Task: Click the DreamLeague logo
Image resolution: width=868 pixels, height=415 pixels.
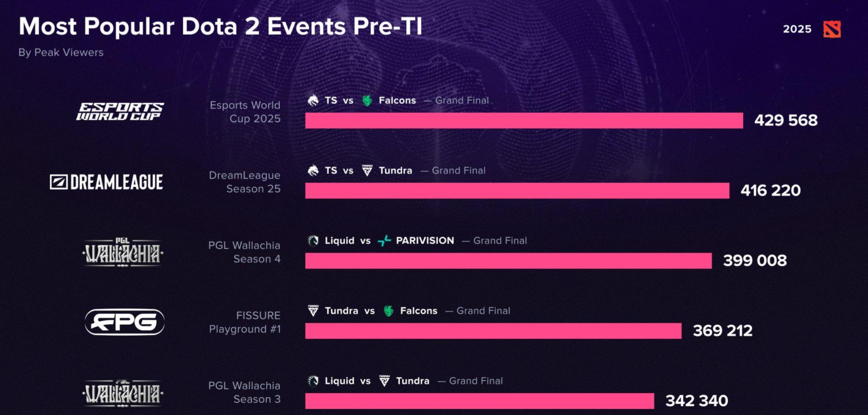Action: coord(106,182)
